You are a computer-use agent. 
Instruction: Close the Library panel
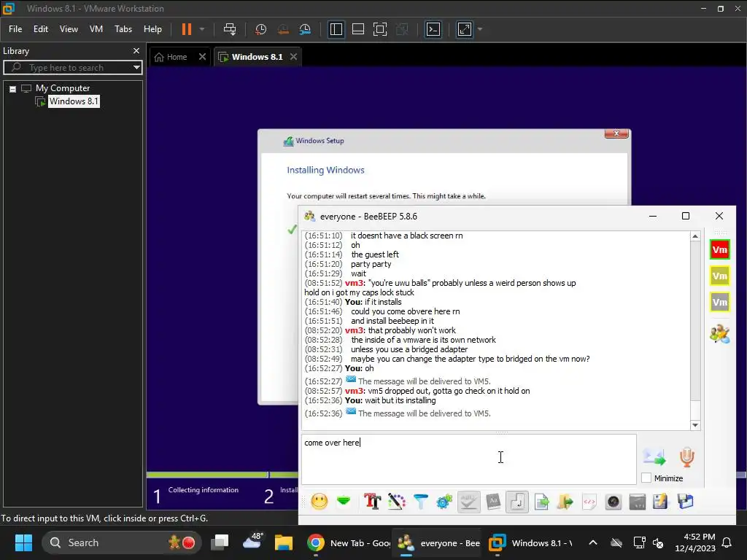(x=136, y=50)
